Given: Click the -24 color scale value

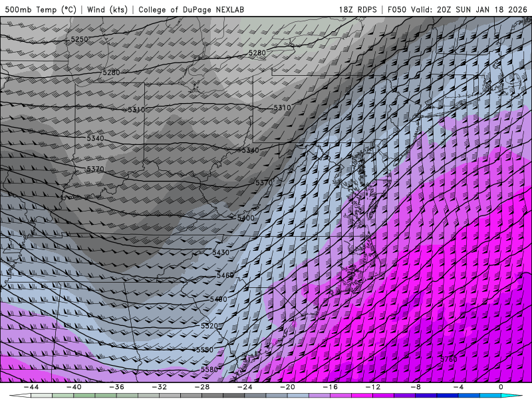Looking at the screenshot, I should coord(245,387).
